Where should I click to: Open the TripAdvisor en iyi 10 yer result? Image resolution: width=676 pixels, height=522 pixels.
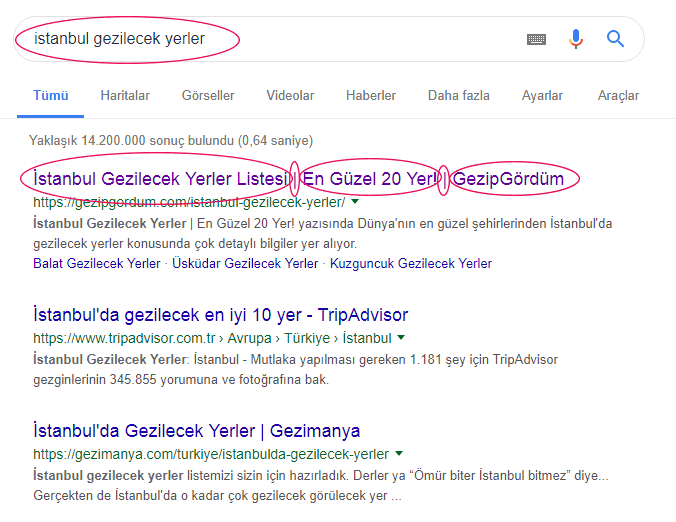click(220, 315)
